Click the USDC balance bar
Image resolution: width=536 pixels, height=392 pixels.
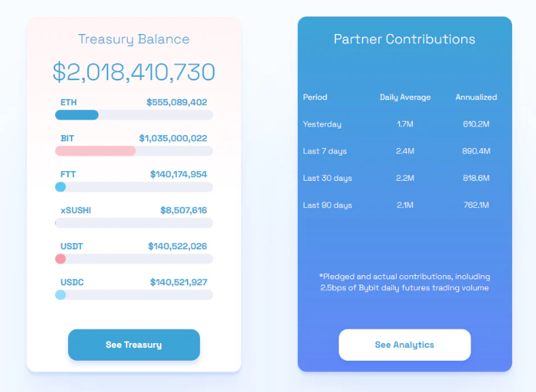click(x=134, y=295)
